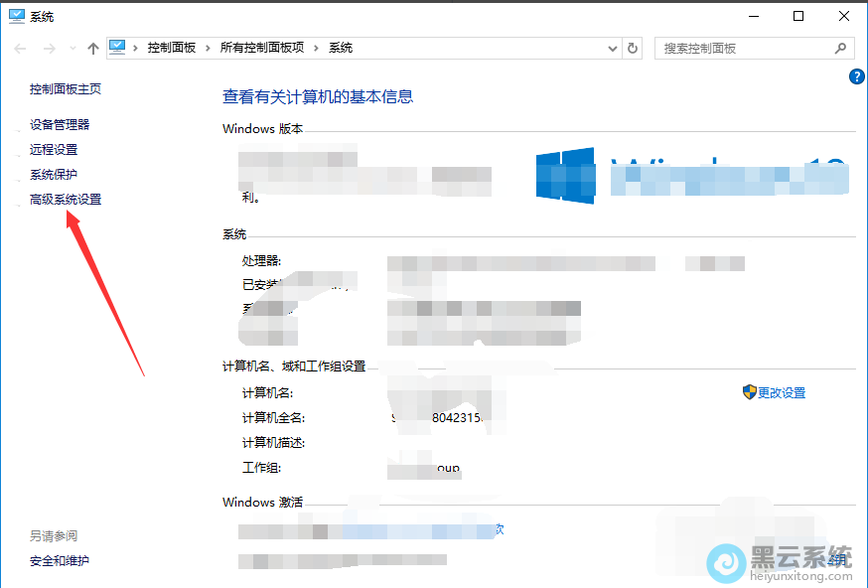Select 所有控制面板项 in the breadcrumb

pos(262,48)
